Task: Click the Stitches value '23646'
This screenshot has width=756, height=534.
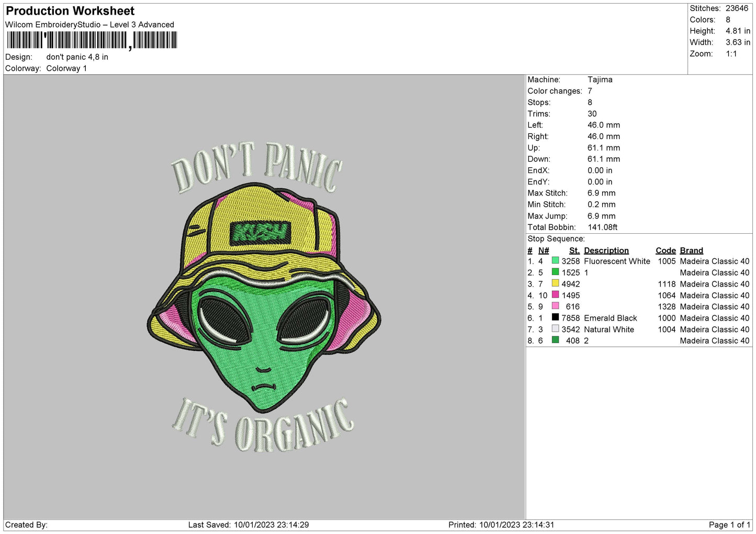Action: point(737,8)
